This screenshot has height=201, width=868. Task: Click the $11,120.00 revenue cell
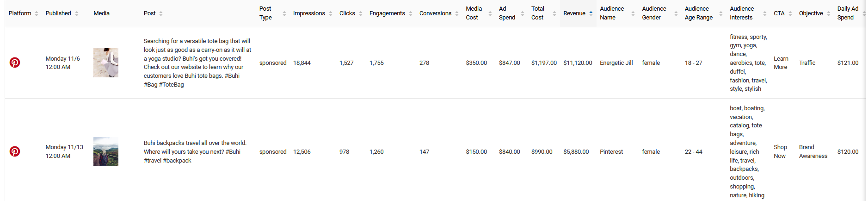pyautogui.click(x=578, y=63)
